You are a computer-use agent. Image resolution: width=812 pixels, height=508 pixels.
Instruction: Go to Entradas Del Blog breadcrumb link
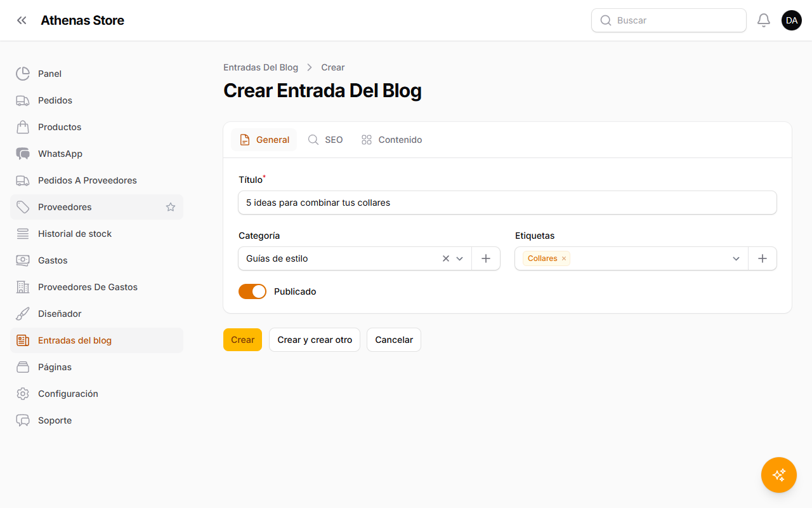[261, 67]
